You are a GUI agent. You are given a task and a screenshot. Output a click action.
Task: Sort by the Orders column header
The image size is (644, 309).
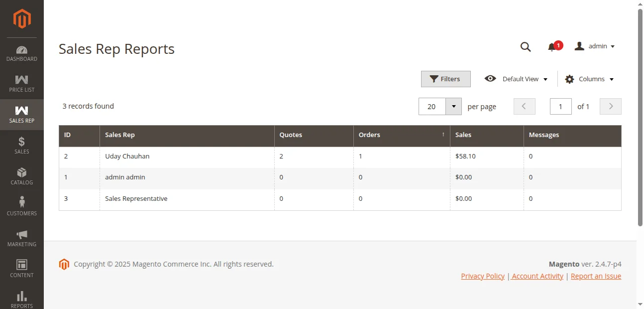pos(402,135)
